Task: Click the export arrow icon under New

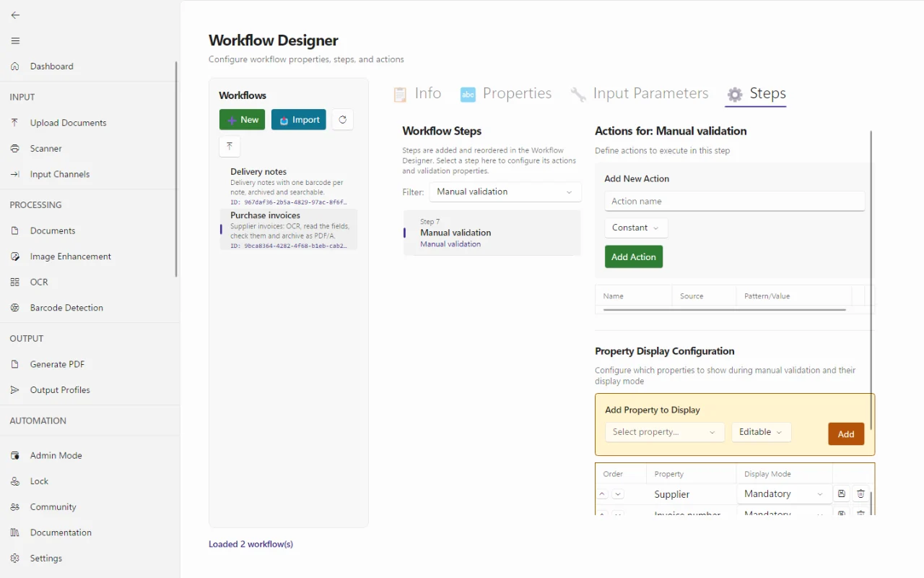Action: coord(230,146)
